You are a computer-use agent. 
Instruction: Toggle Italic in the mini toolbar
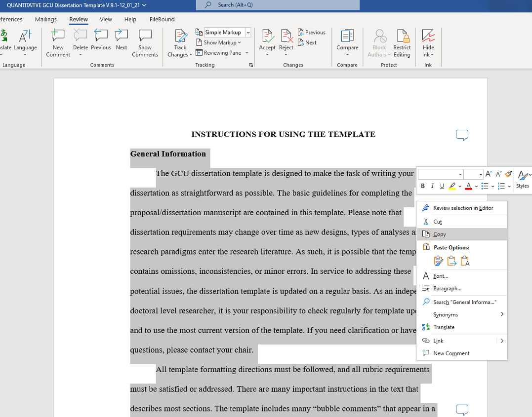(x=432, y=186)
